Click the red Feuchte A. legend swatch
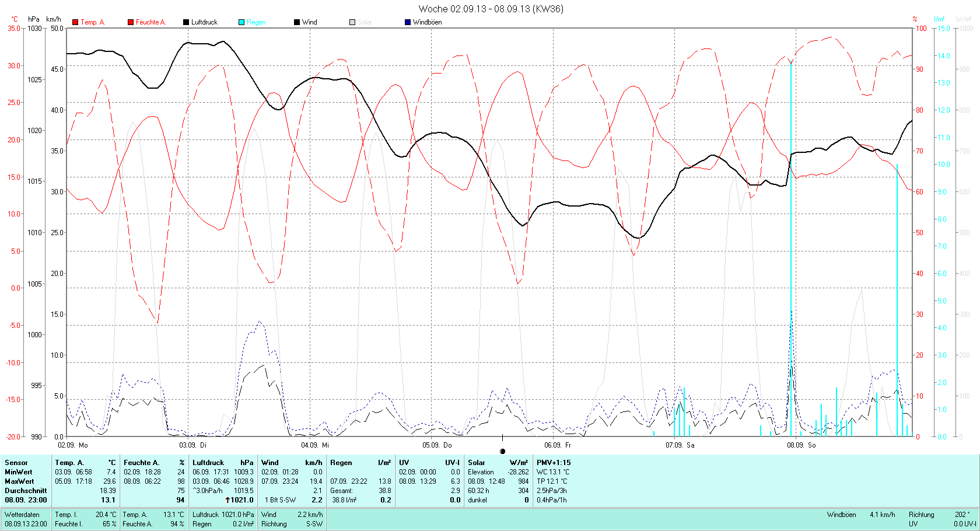This screenshot has width=980, height=531. coord(131,22)
